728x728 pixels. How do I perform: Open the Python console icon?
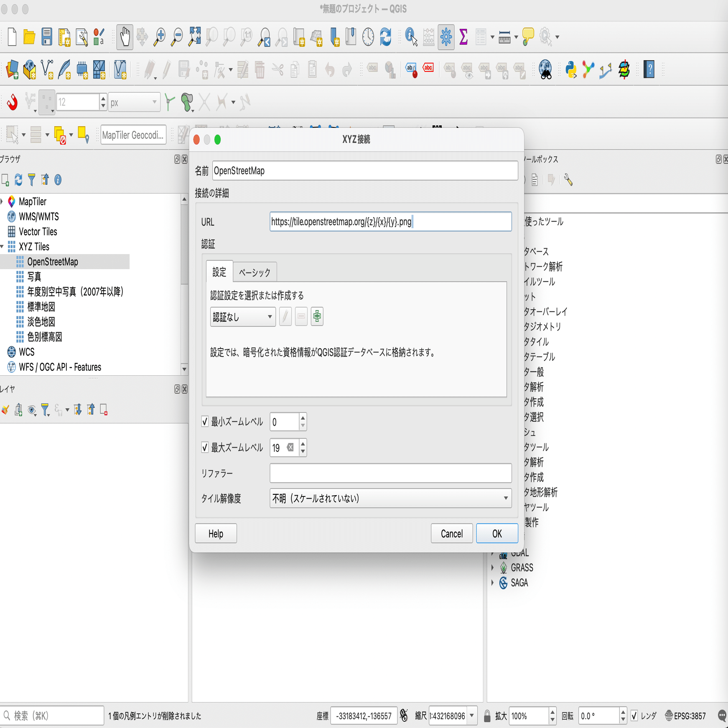[571, 69]
